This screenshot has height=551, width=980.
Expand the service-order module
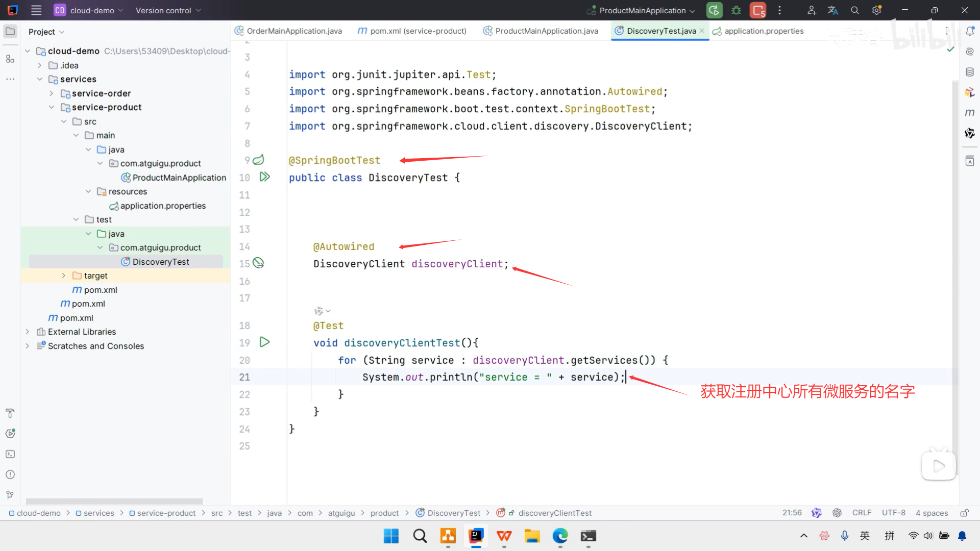click(51, 93)
